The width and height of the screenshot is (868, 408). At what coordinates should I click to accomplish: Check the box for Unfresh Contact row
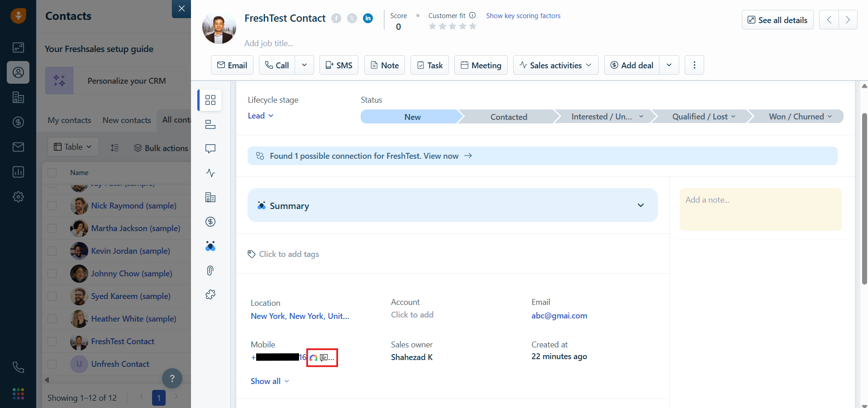coord(52,364)
